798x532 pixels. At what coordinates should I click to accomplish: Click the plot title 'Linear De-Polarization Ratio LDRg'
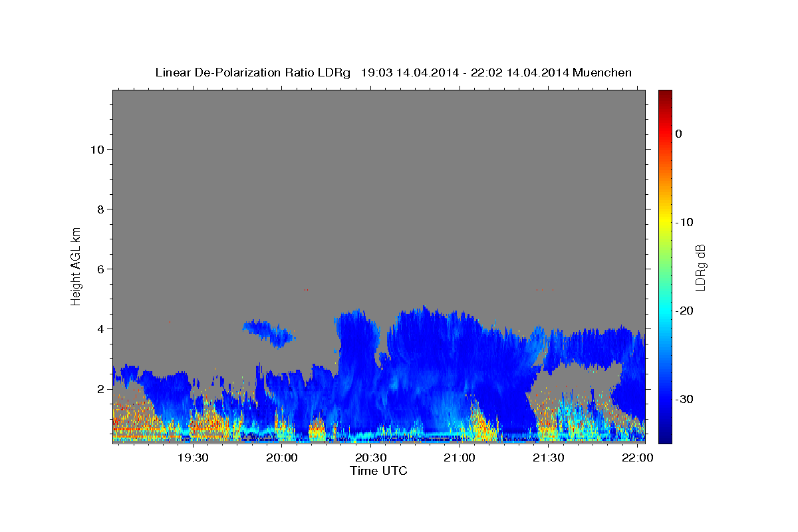tap(253, 72)
